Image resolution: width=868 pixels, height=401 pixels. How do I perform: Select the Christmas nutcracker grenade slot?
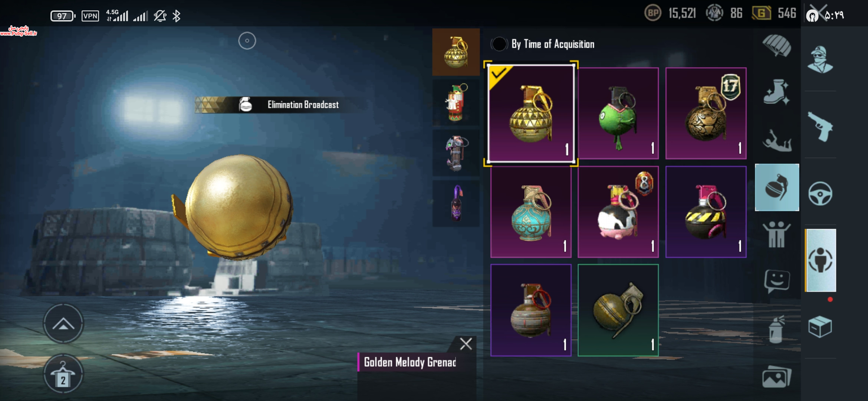[456, 102]
